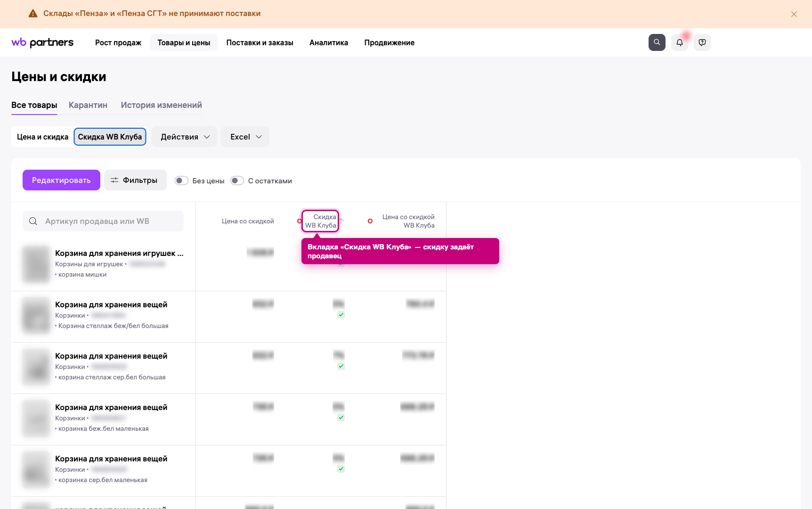Select the Скидка WB Клуба view tab
This screenshot has width=812, height=509.
(110, 137)
